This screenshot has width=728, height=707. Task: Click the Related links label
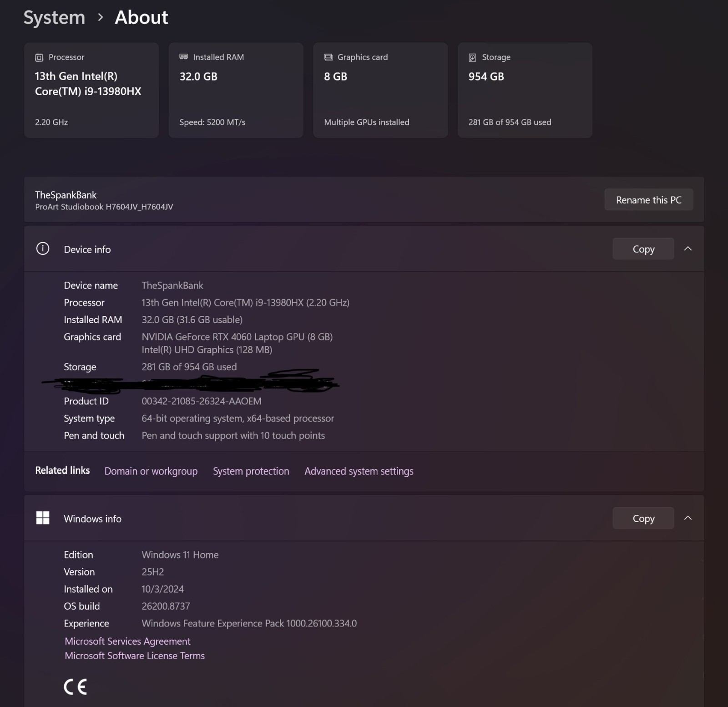[x=62, y=470]
